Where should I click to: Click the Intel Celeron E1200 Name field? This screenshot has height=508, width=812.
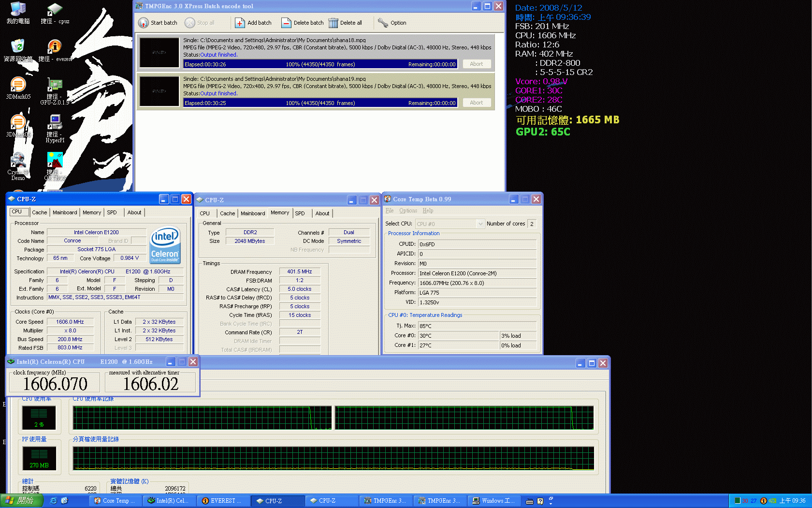click(x=96, y=232)
